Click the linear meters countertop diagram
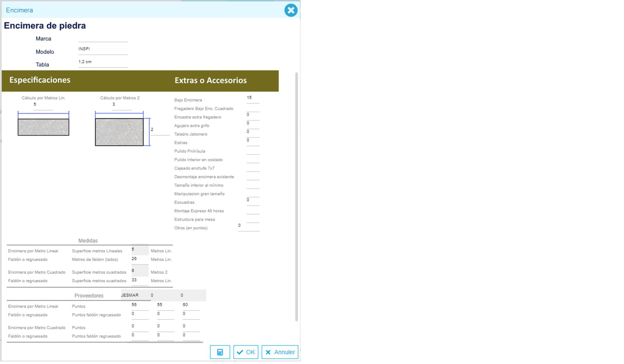This screenshot has width=624, height=364. coord(43,127)
